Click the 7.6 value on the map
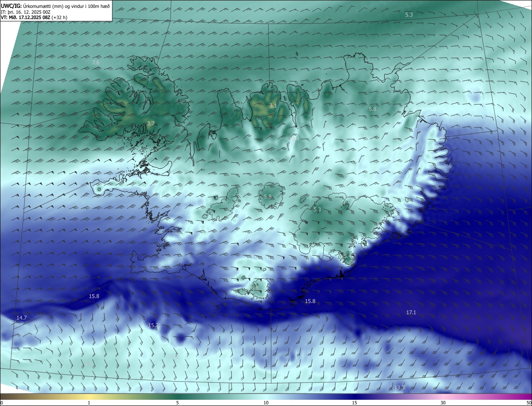 tap(96, 62)
